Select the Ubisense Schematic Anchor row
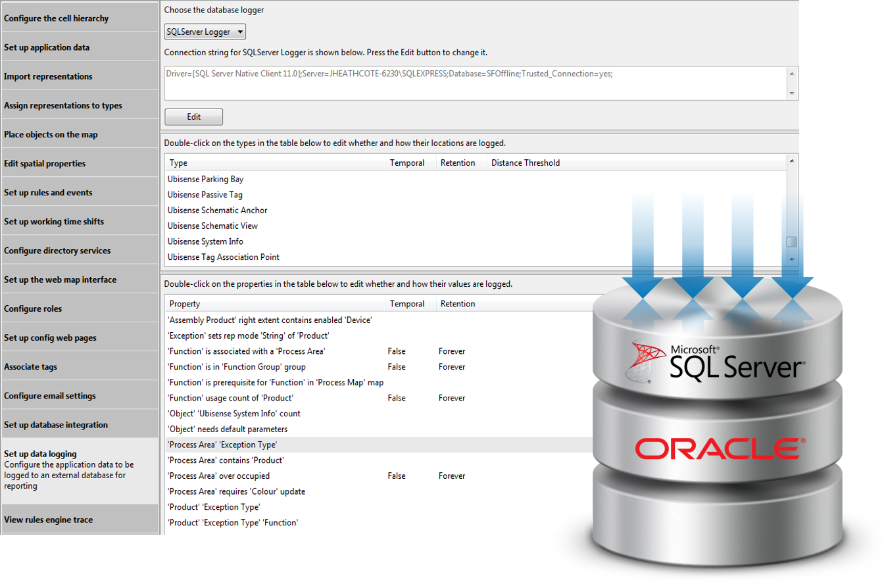The height and width of the screenshot is (588, 884). coord(475,210)
